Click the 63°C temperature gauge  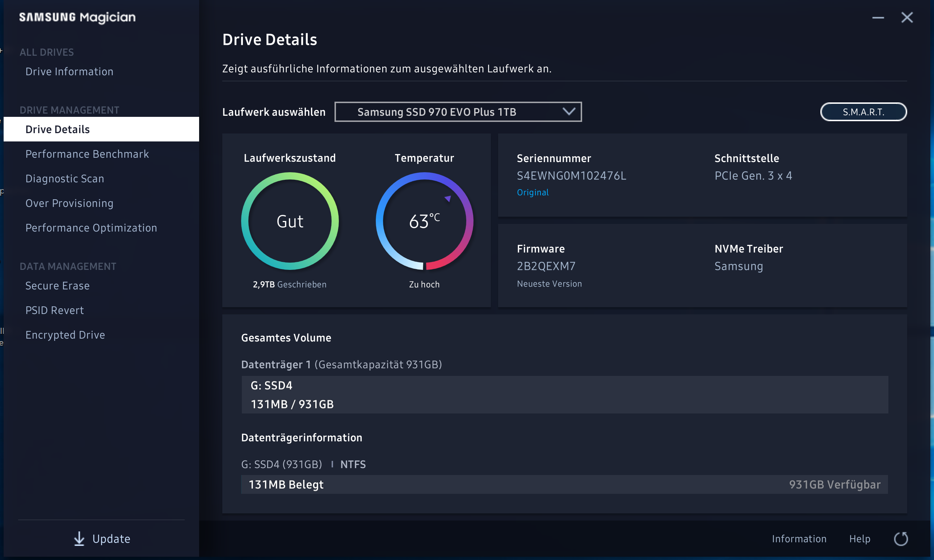click(424, 221)
